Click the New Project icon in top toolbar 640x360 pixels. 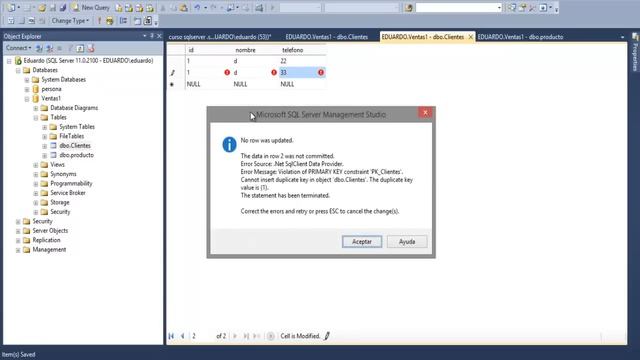pyautogui.click(x=11, y=8)
